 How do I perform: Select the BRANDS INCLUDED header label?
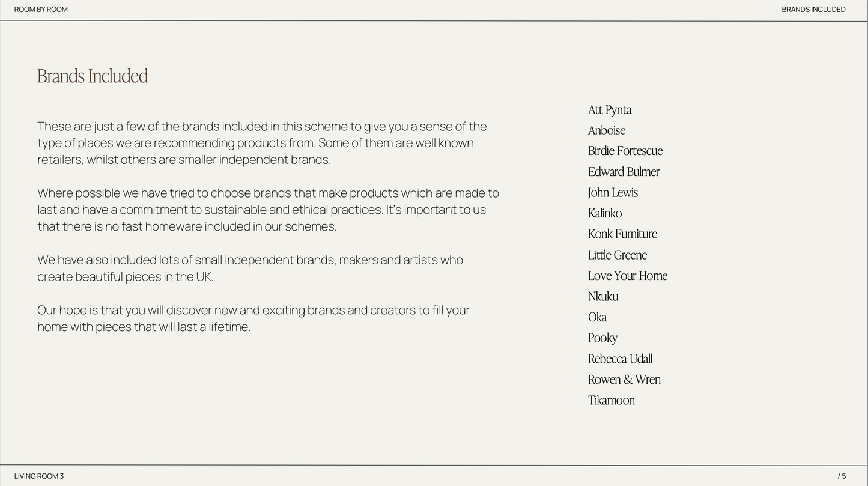[x=813, y=10]
